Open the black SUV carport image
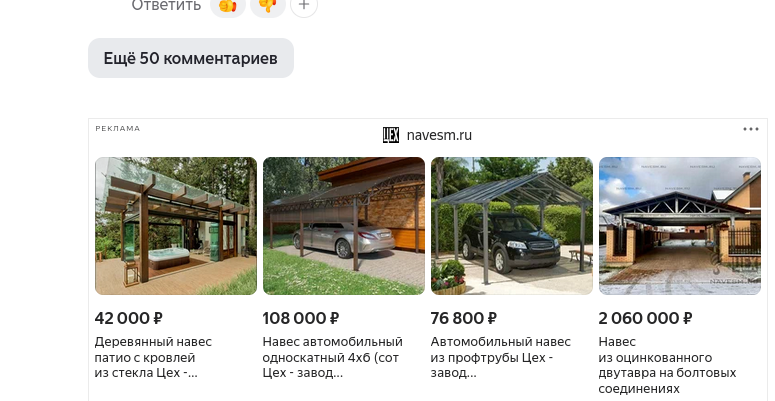 (512, 226)
